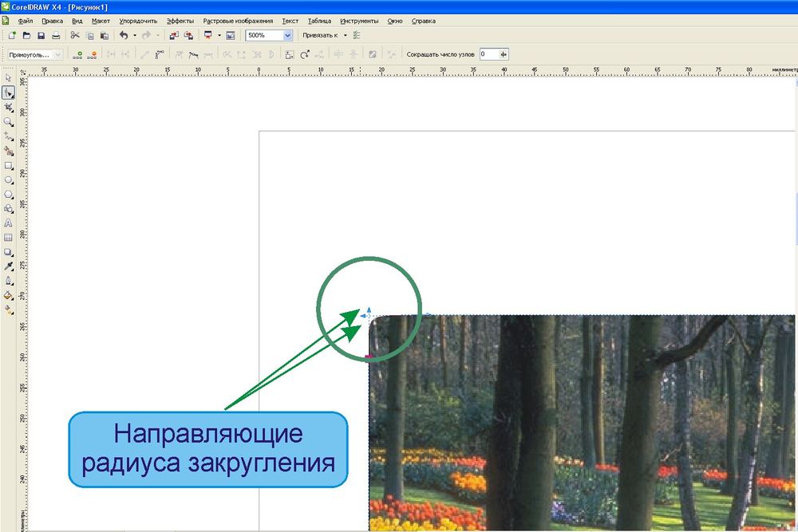Open the Макет menu
Image resolution: width=798 pixels, height=532 pixels.
(101, 21)
